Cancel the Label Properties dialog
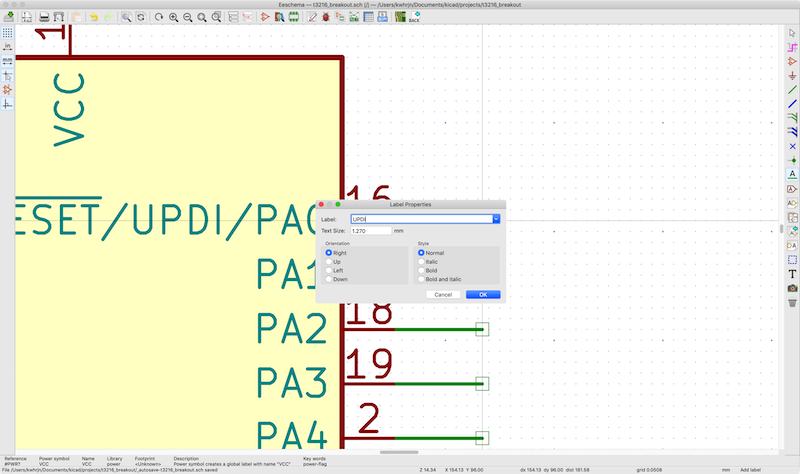Image resolution: width=800 pixels, height=474 pixels. click(x=443, y=294)
